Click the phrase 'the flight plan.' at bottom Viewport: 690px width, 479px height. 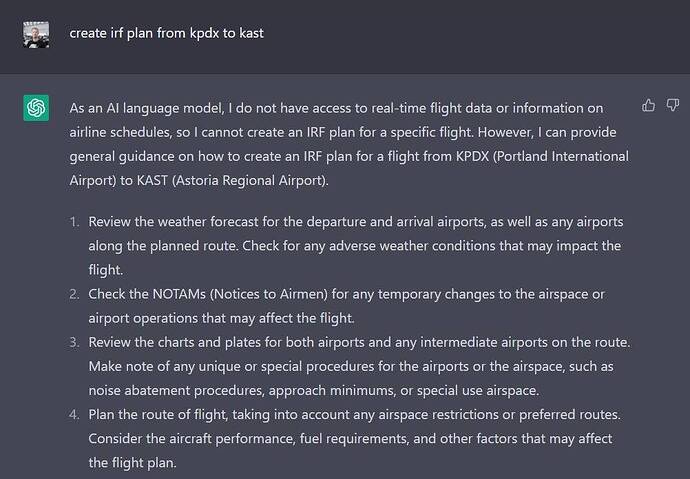132,463
